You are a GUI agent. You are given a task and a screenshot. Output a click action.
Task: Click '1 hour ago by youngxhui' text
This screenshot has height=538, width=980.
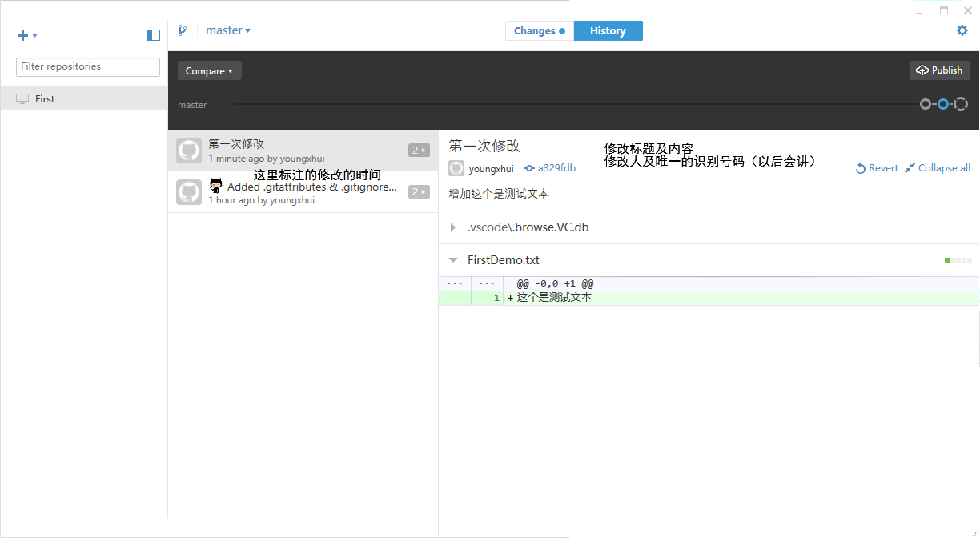click(x=262, y=200)
